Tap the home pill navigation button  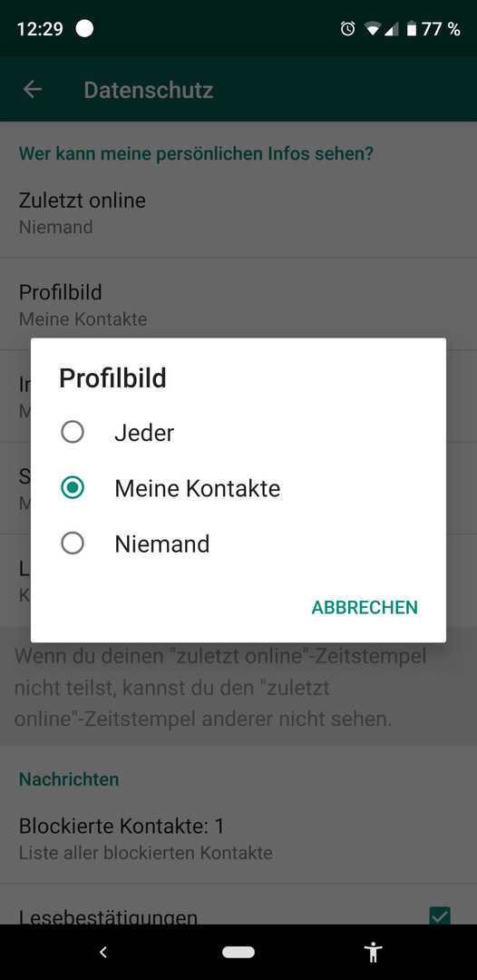238,952
